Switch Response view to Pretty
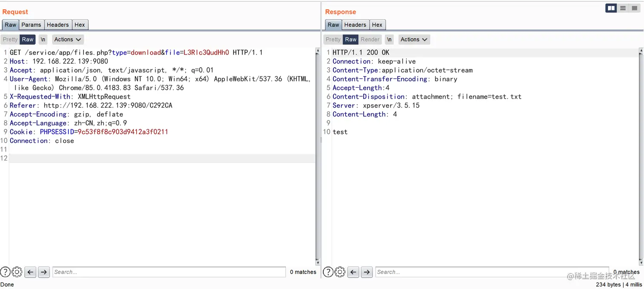This screenshot has width=644, height=289. (x=333, y=40)
